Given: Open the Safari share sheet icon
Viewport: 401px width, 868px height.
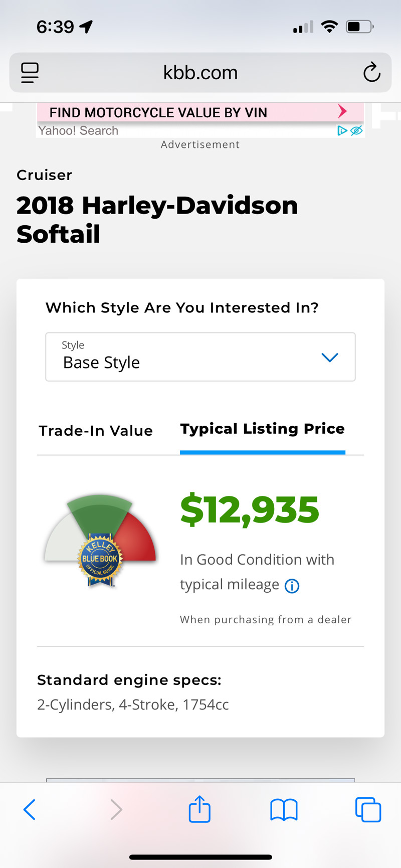Looking at the screenshot, I should [199, 808].
